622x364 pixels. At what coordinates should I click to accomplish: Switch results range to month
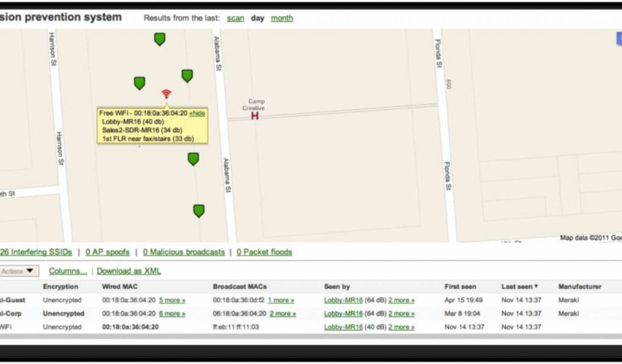[x=282, y=18]
